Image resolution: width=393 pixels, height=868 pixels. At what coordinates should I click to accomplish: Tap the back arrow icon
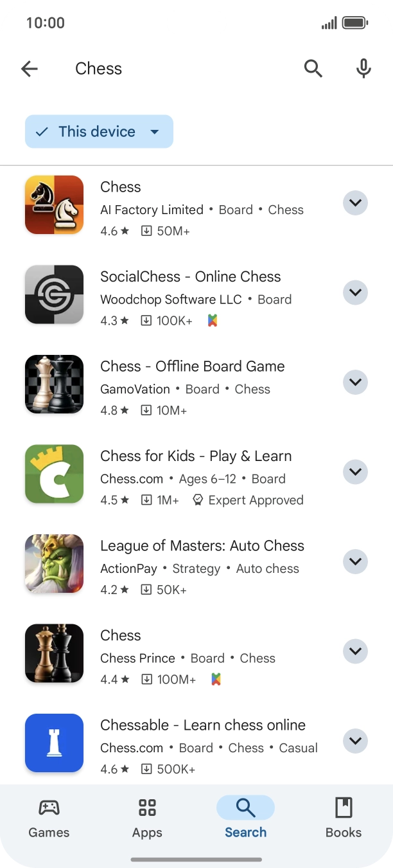(x=30, y=69)
